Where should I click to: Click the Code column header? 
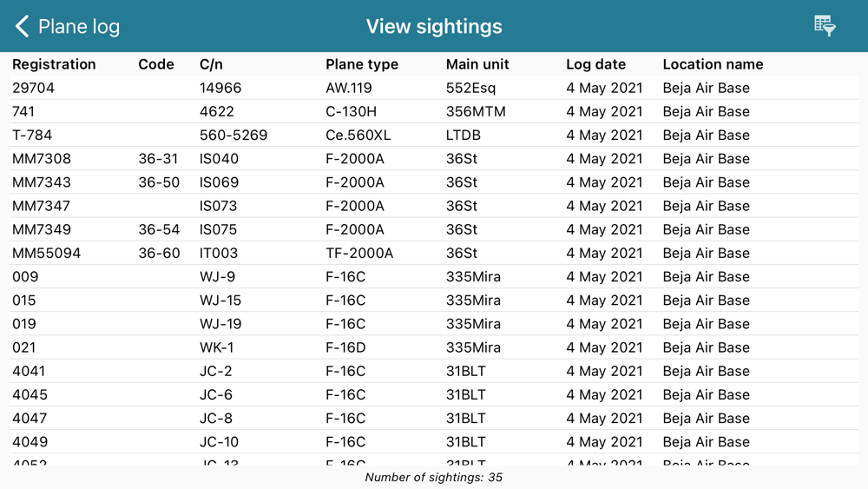pos(156,64)
